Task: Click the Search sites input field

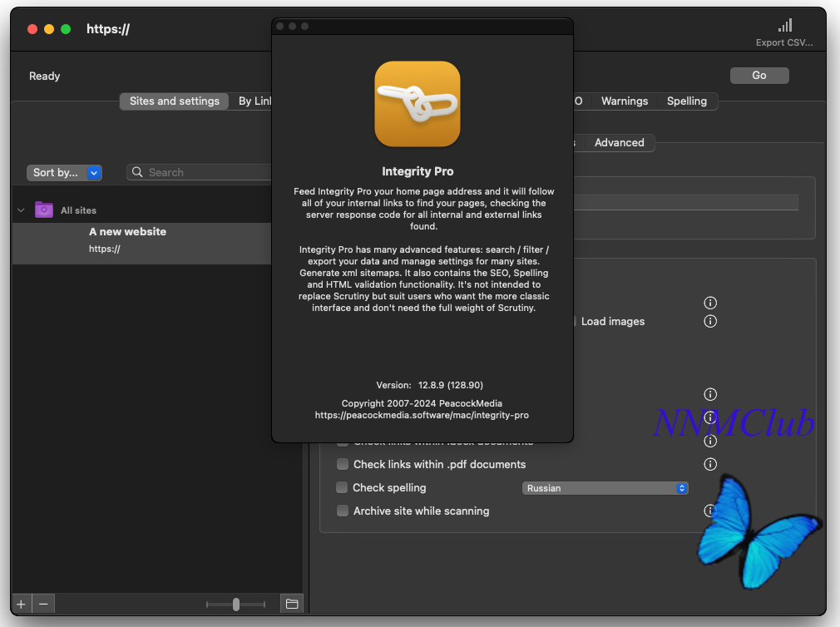Action: tap(200, 172)
